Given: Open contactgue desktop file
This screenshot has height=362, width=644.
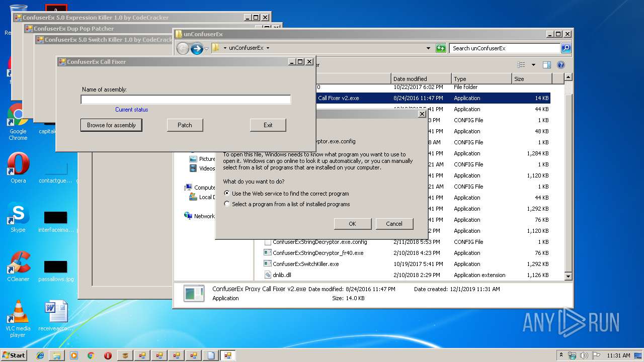Looking at the screenshot, I should (x=55, y=173).
